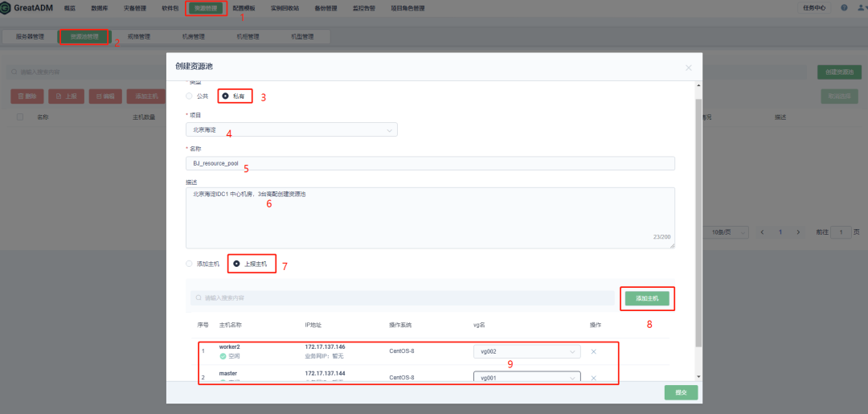Image resolution: width=868 pixels, height=414 pixels.
Task: Open the 项目 dropdown showing 北京海淀
Action: (292, 130)
